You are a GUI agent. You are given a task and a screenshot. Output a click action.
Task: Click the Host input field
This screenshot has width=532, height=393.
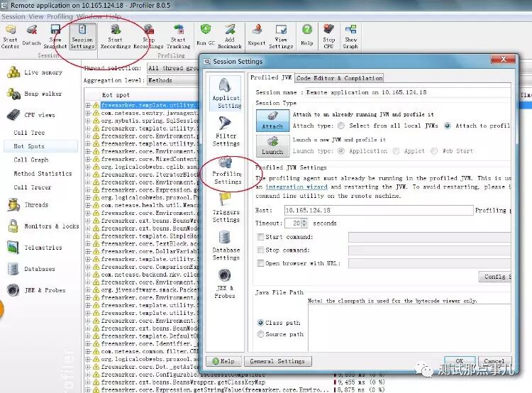point(378,210)
